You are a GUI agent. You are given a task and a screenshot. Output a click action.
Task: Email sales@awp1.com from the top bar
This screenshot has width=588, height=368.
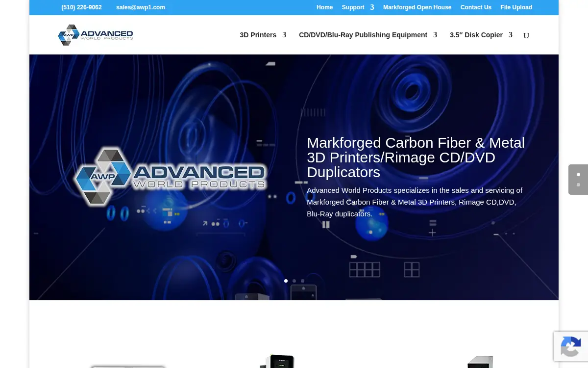[x=141, y=7]
